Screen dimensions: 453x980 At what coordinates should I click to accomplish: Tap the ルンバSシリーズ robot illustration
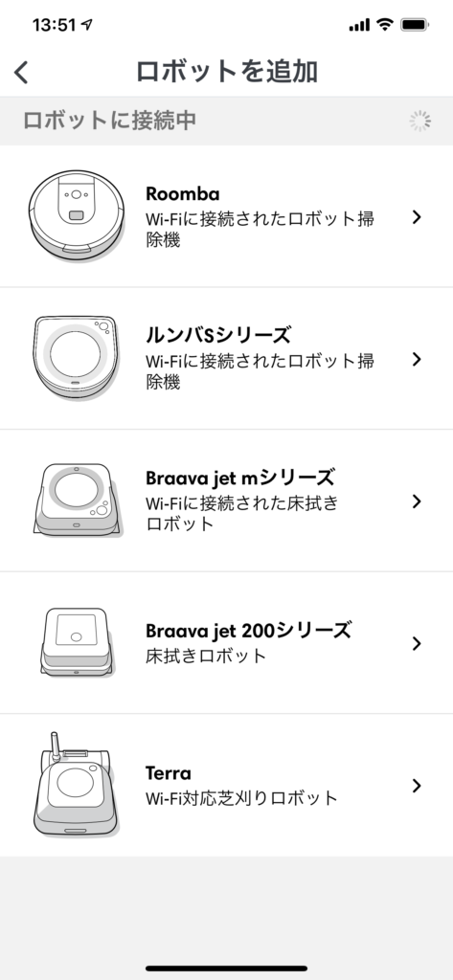77,358
